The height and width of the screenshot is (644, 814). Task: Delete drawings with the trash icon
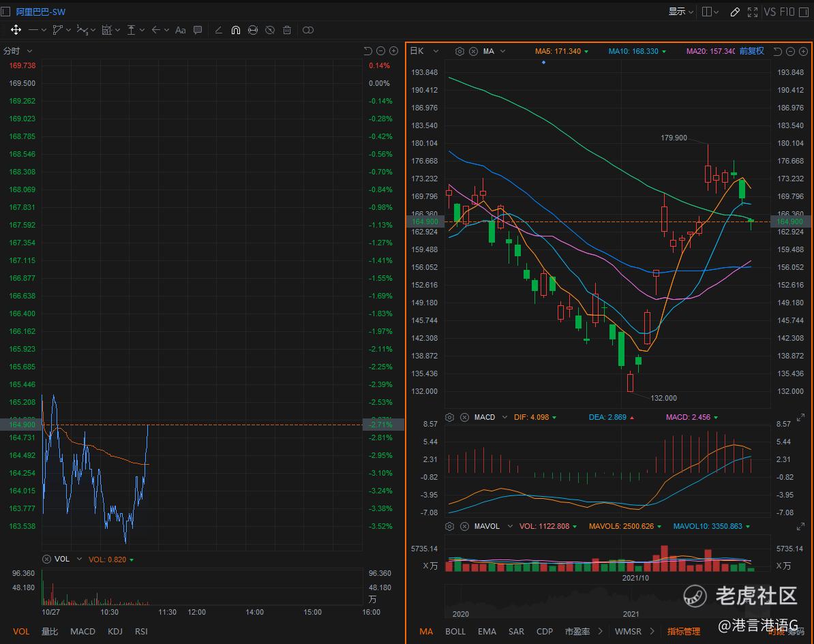click(287, 30)
